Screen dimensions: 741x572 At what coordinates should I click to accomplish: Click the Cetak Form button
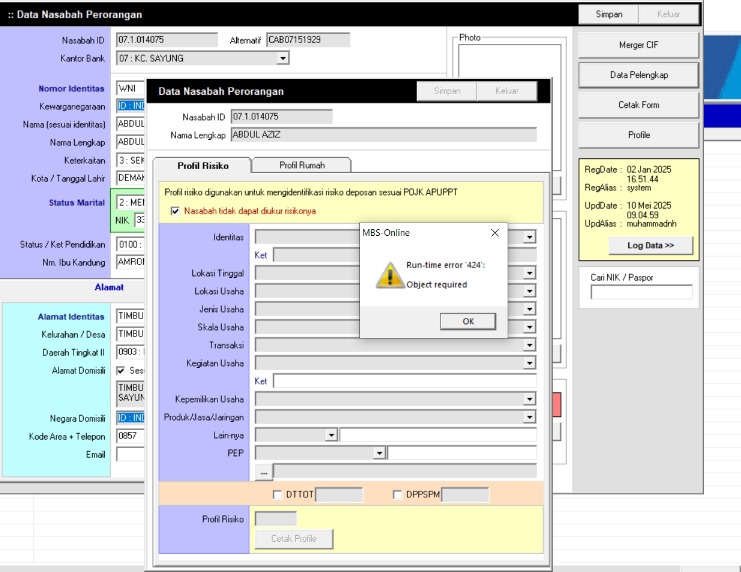638,105
